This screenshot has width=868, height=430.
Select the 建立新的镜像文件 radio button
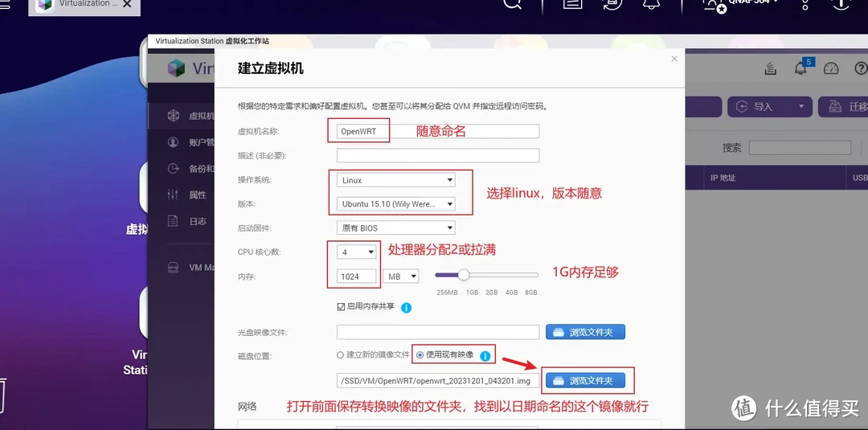340,354
